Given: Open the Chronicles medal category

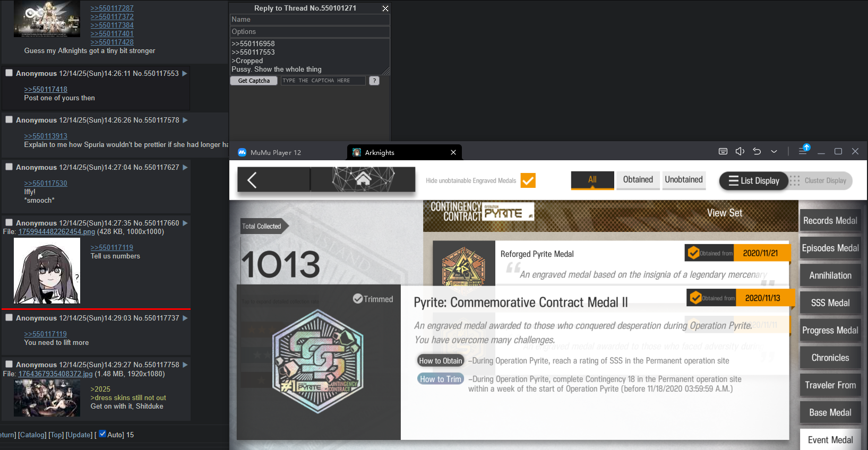Looking at the screenshot, I should click(x=830, y=358).
